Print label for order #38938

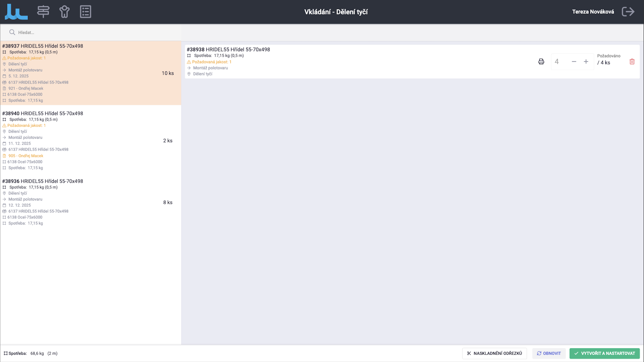[541, 61]
